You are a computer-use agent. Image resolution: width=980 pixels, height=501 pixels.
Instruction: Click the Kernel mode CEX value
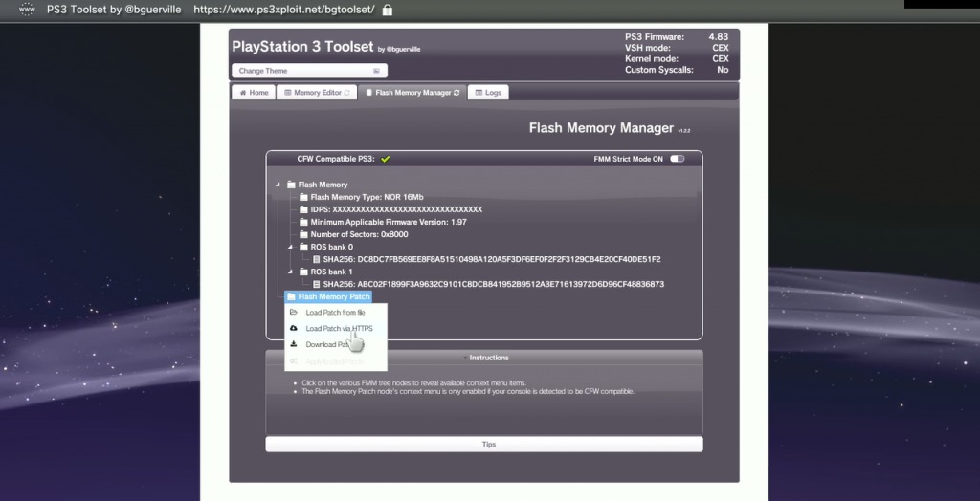720,58
